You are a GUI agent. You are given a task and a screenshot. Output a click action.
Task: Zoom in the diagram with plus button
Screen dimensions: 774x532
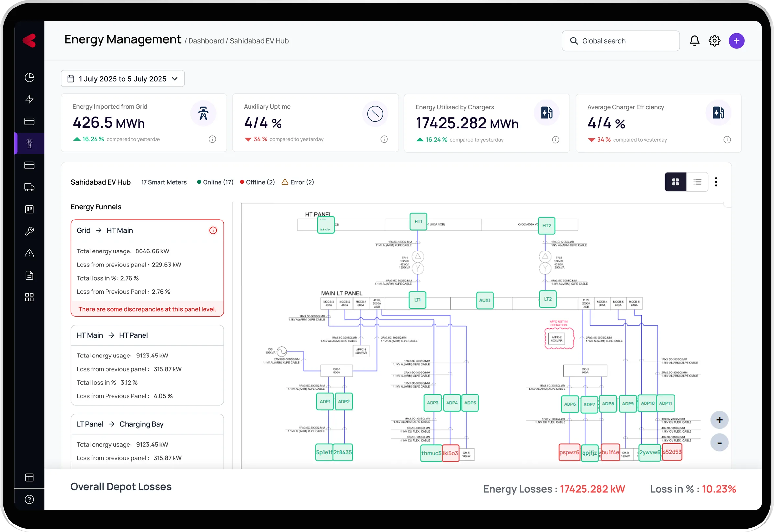point(719,420)
